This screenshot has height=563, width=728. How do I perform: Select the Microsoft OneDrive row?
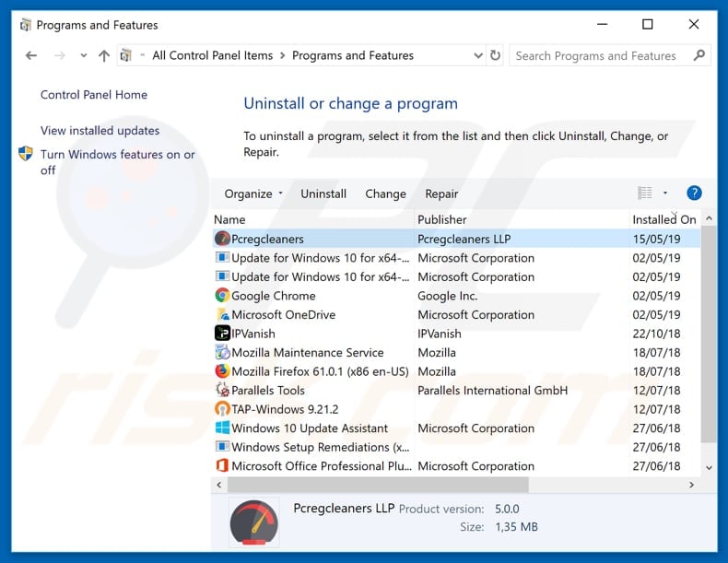(456, 314)
